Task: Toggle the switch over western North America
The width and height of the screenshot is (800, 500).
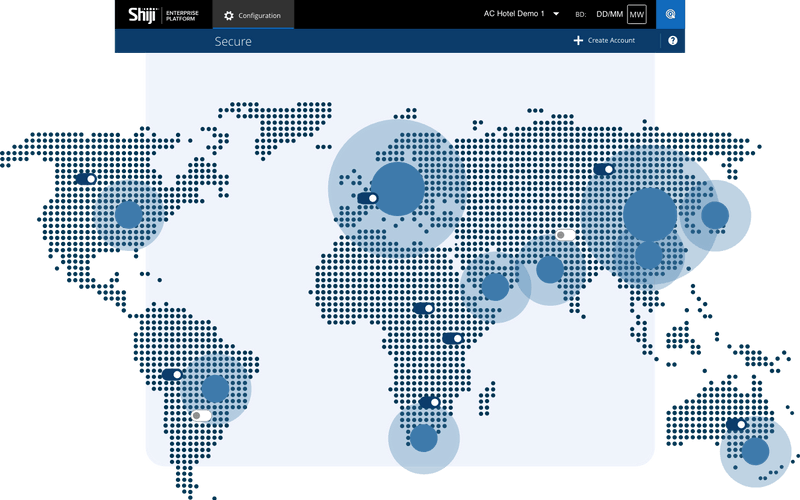Action: click(x=86, y=179)
